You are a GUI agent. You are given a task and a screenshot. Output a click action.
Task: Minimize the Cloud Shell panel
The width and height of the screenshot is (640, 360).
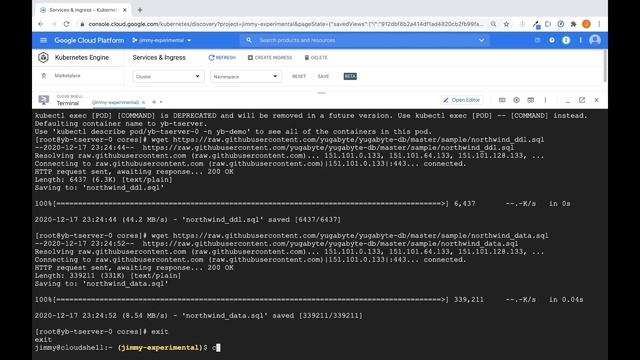(567, 100)
